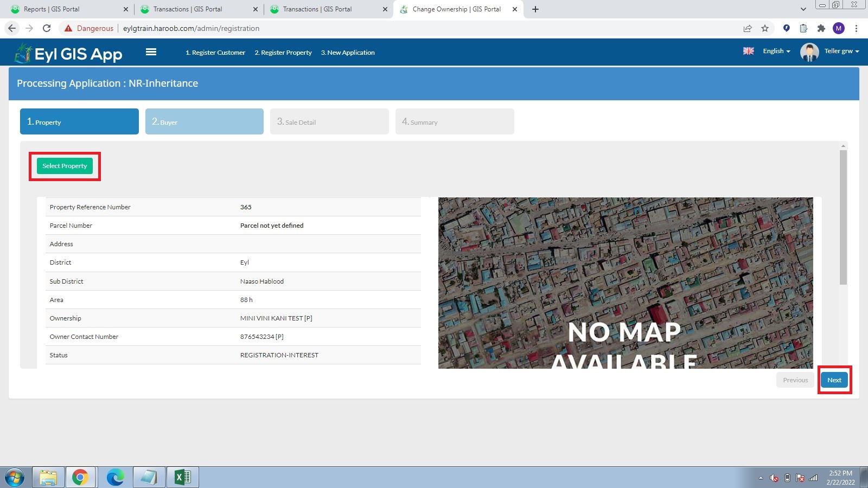
Task: Click the address bar URL field
Action: 429,28
